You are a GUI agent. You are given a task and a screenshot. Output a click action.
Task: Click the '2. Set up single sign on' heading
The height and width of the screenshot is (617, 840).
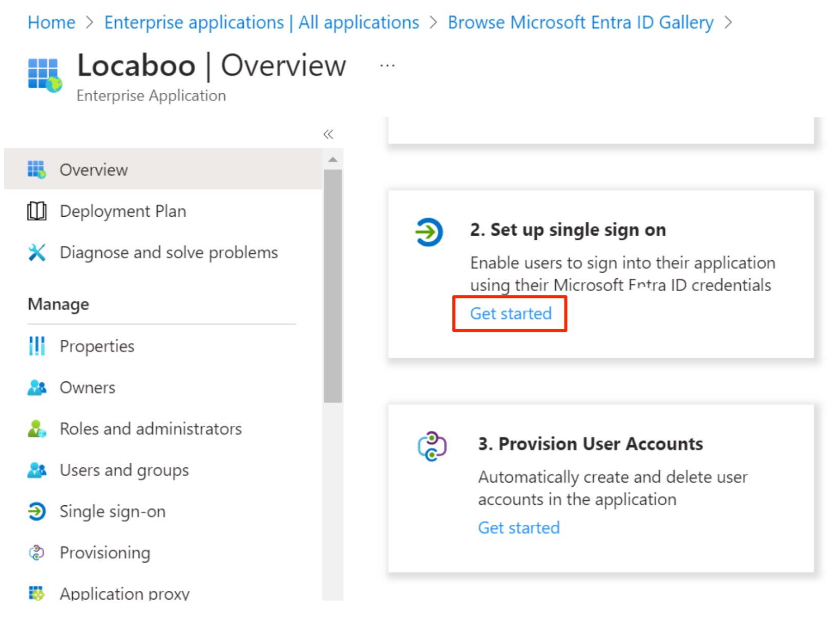click(568, 230)
